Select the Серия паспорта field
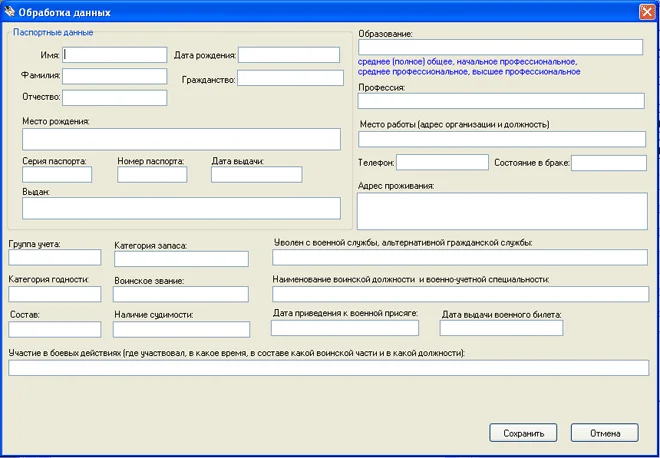The height and width of the screenshot is (458, 660). [57, 175]
